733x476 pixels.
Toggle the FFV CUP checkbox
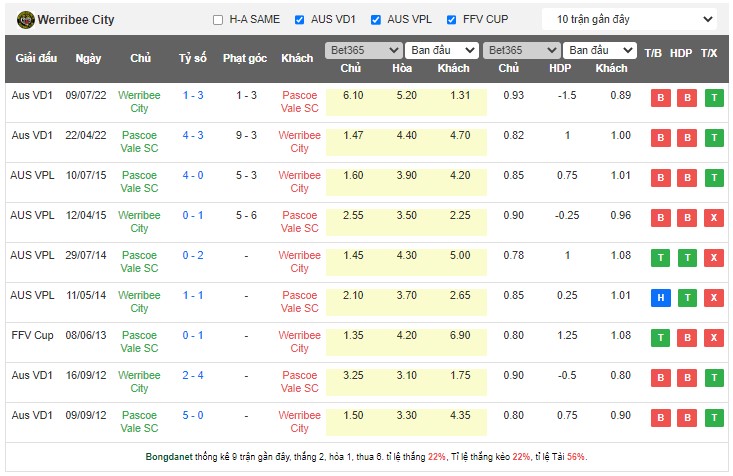tap(452, 20)
